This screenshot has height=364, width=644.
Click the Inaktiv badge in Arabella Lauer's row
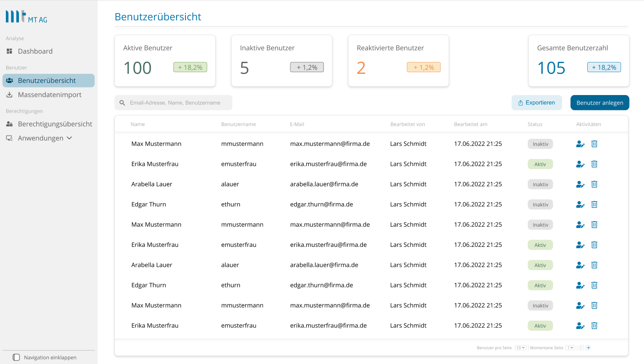coord(540,184)
